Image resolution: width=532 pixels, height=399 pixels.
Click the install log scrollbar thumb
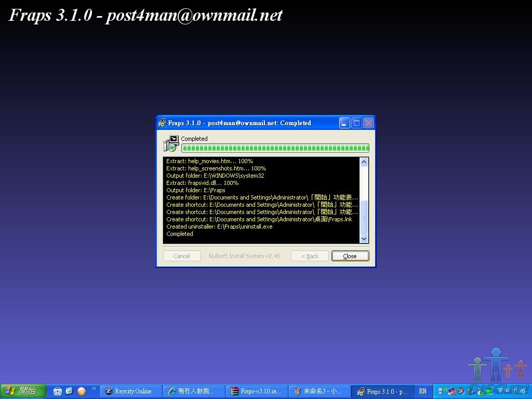(364, 217)
